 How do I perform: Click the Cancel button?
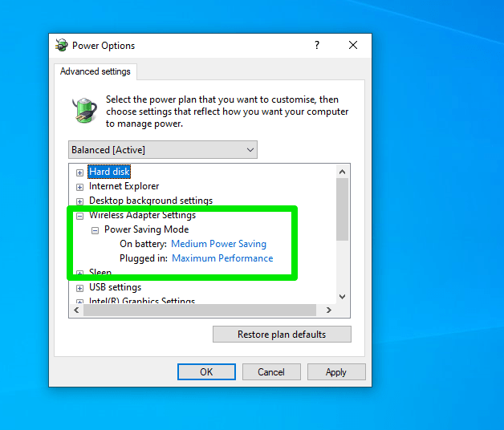pyautogui.click(x=271, y=371)
